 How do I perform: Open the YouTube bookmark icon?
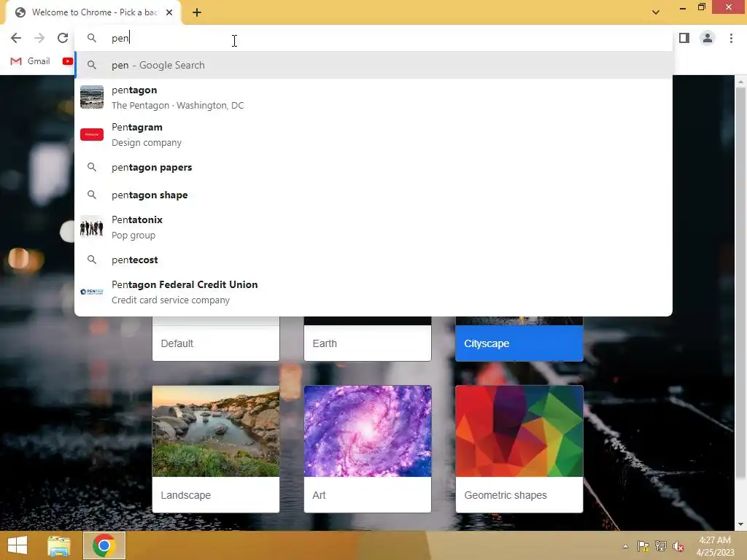68,61
